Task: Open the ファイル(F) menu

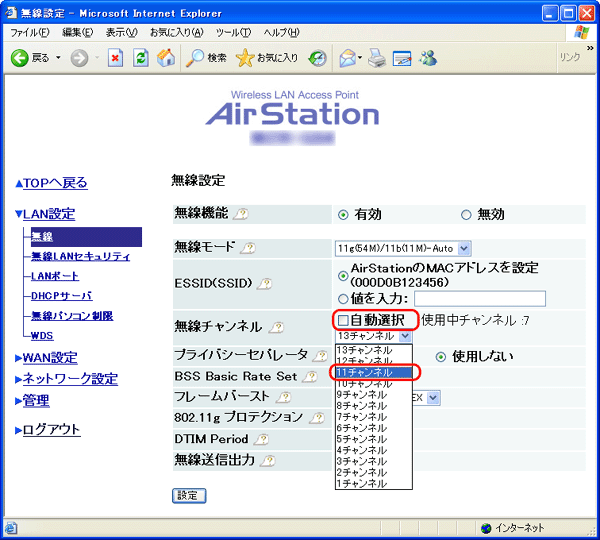Action: click(x=29, y=33)
